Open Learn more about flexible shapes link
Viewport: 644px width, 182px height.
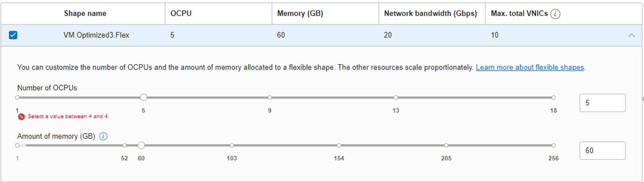click(x=530, y=67)
